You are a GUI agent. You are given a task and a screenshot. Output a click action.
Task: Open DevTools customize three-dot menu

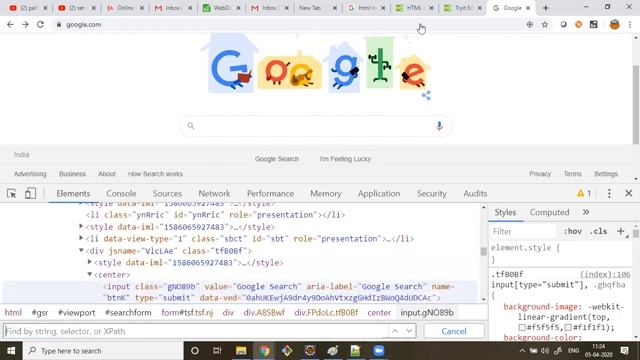pyautogui.click(x=609, y=193)
